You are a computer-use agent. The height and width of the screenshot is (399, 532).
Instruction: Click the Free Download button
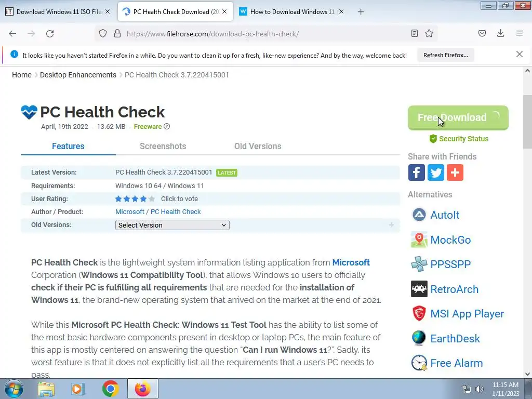pos(458,118)
